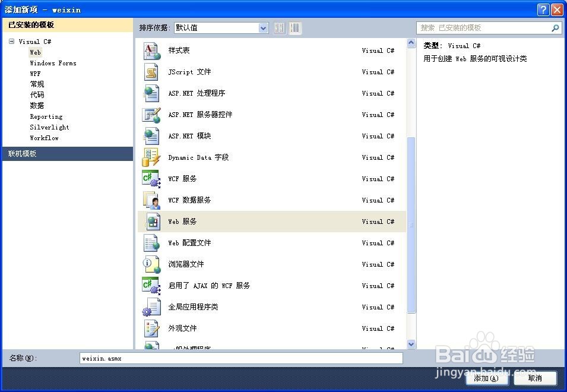Select WCF 数据服务 template name
The image size is (567, 392).
pyautogui.click(x=189, y=200)
